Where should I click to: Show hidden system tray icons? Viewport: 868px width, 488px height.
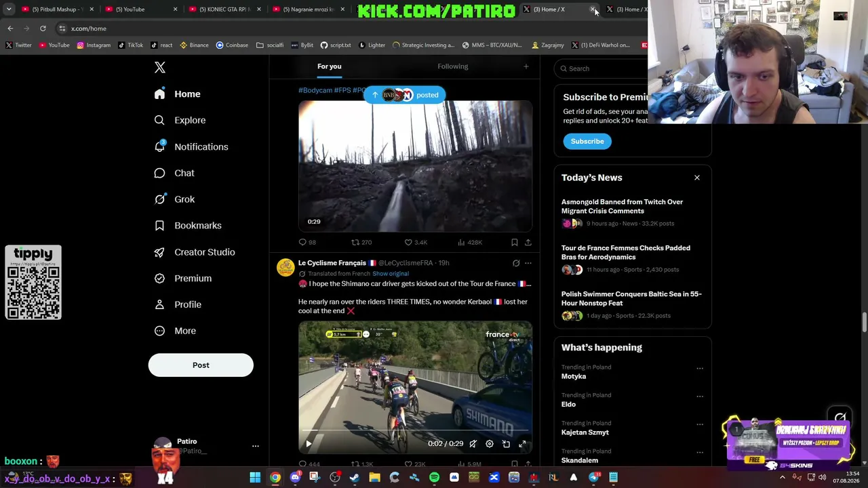click(x=782, y=478)
